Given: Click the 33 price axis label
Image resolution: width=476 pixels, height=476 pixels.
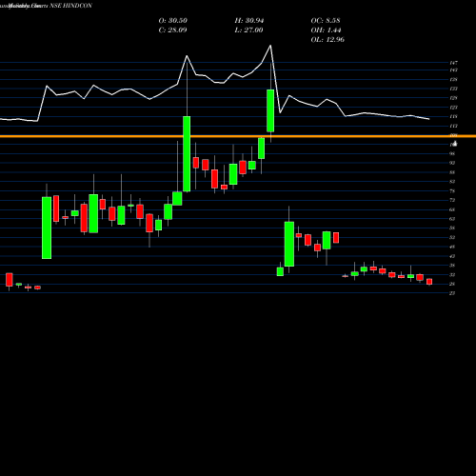Looking at the screenshot, I should pos(452,275).
